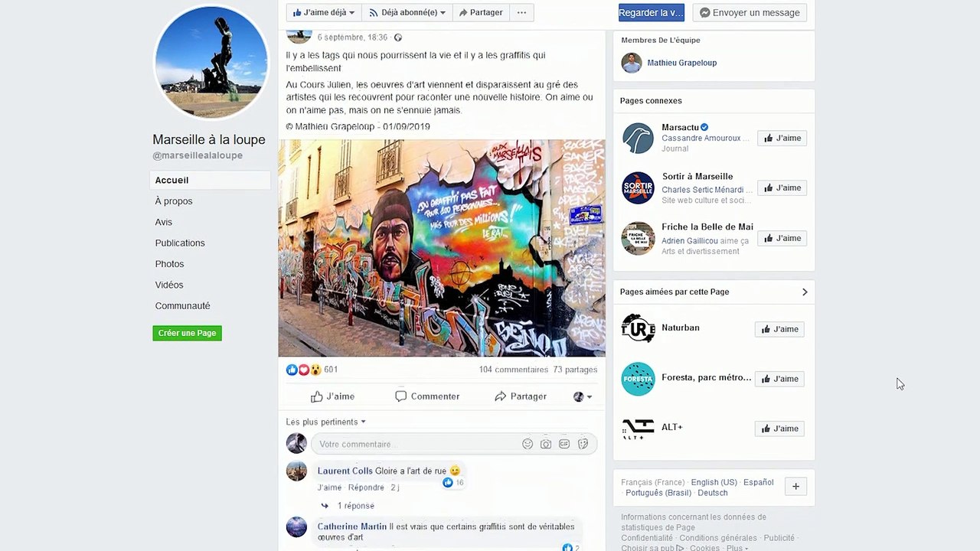Open the 104 commentaires link
This screenshot has width=980, height=551.
pyautogui.click(x=514, y=370)
